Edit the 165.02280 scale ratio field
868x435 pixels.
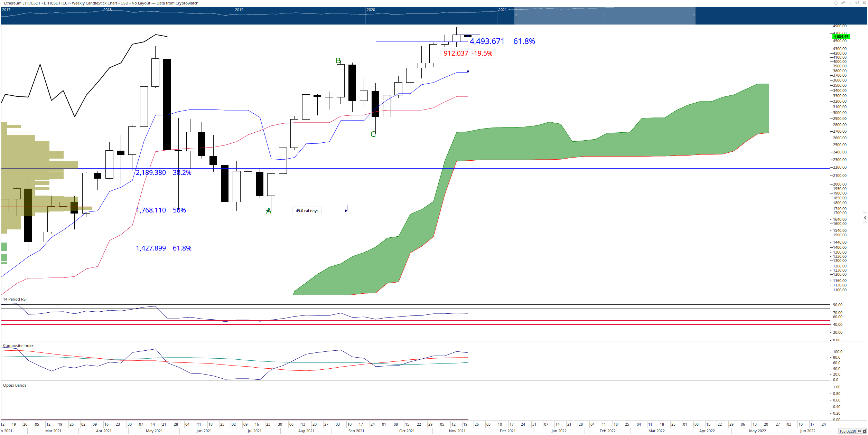848,431
